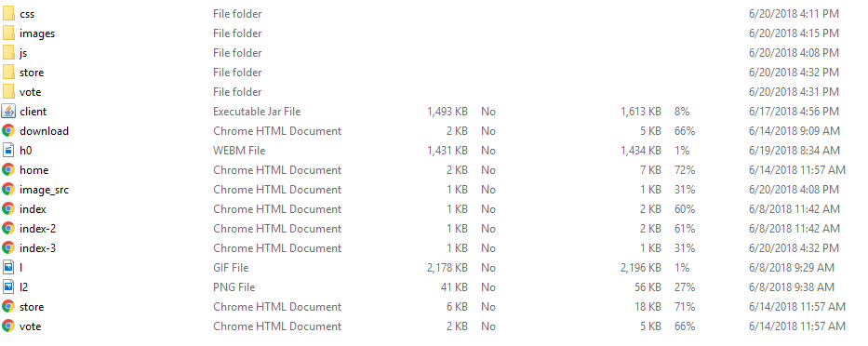Click the Executable Jar File type text
The width and height of the screenshot is (868, 346).
pyautogui.click(x=257, y=112)
